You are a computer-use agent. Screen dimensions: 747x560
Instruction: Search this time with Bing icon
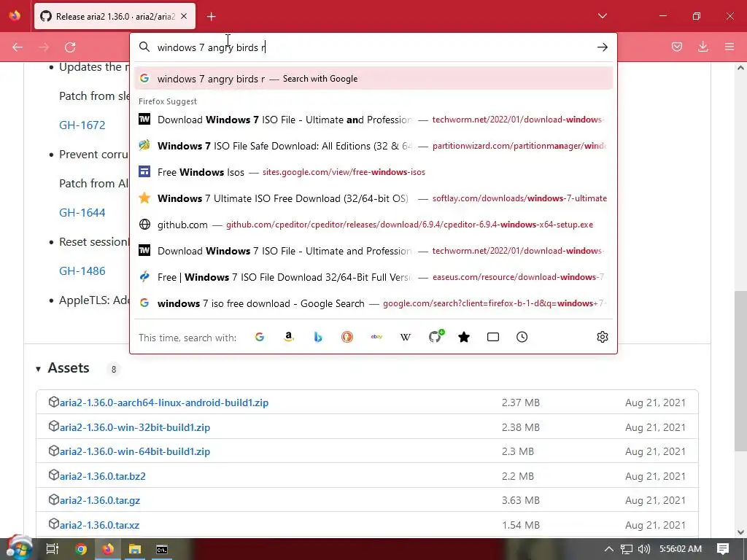click(x=318, y=337)
